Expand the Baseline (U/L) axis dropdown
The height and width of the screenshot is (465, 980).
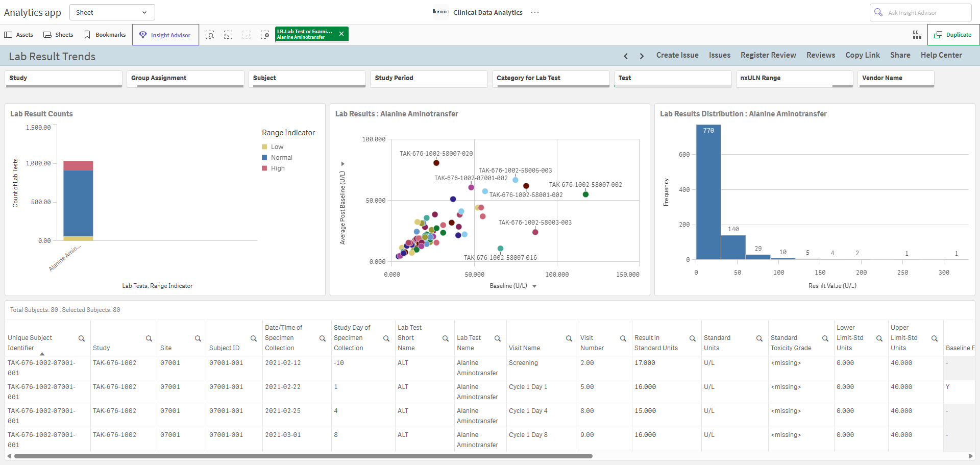point(534,286)
